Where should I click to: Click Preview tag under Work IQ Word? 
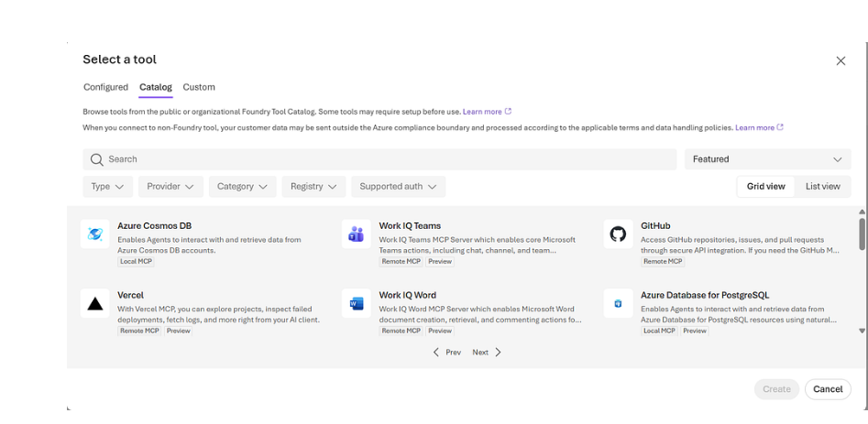pyautogui.click(x=440, y=331)
